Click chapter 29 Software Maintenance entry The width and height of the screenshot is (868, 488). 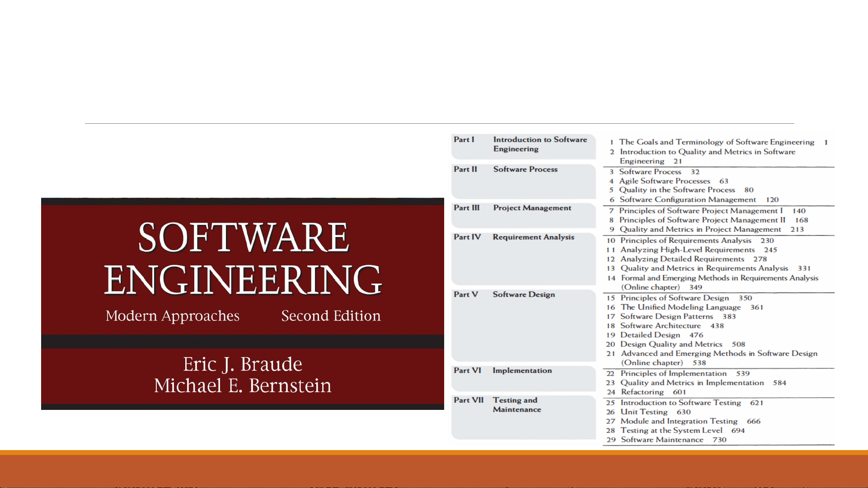(x=662, y=440)
